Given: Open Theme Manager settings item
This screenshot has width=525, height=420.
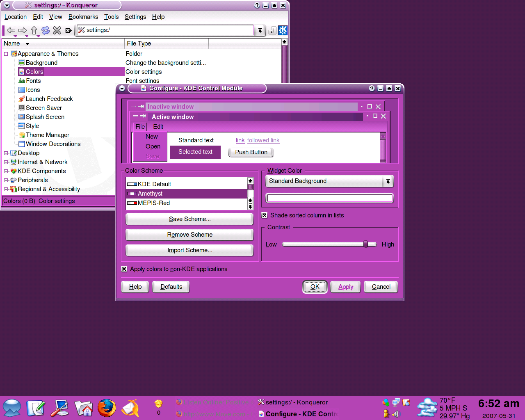Looking at the screenshot, I should pyautogui.click(x=48, y=135).
